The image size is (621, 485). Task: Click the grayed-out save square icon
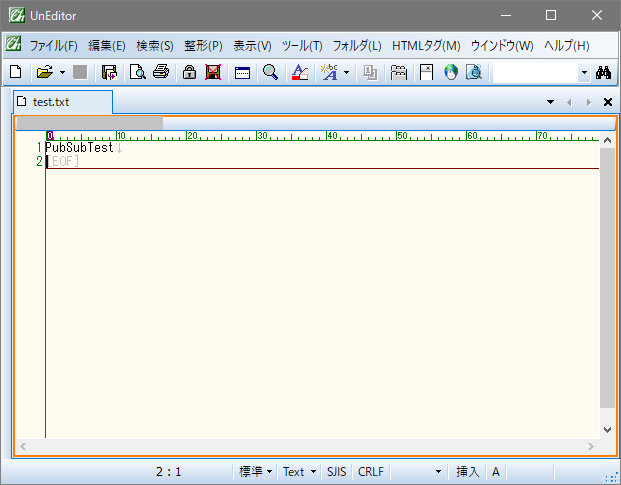click(x=80, y=72)
